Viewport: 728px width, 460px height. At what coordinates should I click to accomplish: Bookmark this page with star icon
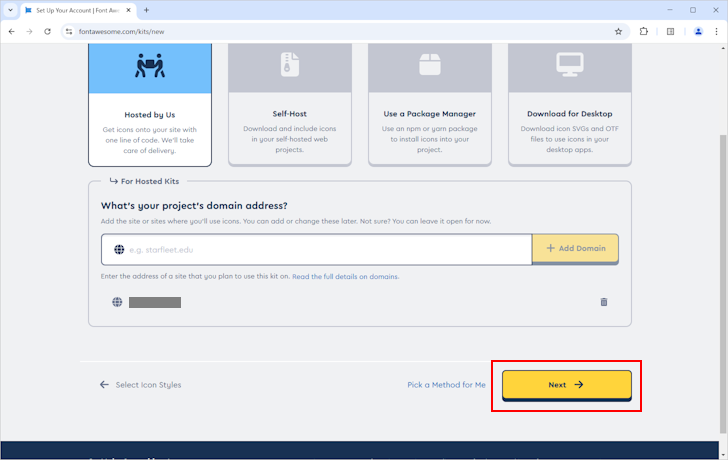click(619, 31)
